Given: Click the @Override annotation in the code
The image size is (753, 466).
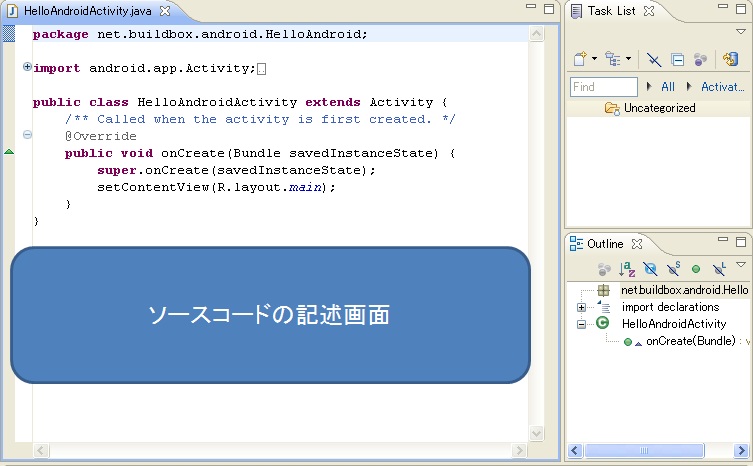Looking at the screenshot, I should point(101,136).
